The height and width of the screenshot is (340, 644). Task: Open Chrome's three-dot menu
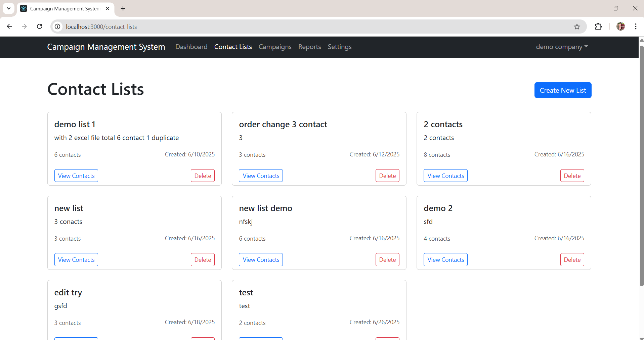point(636,27)
